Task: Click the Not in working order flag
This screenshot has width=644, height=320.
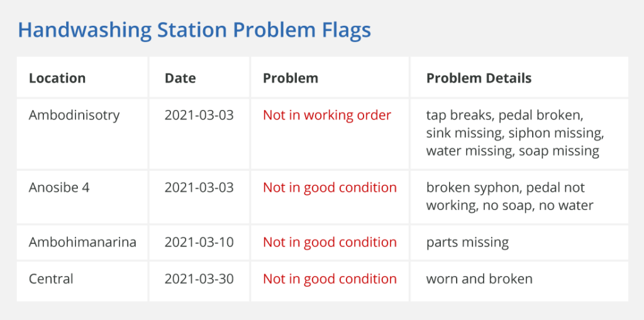Action: point(327,116)
